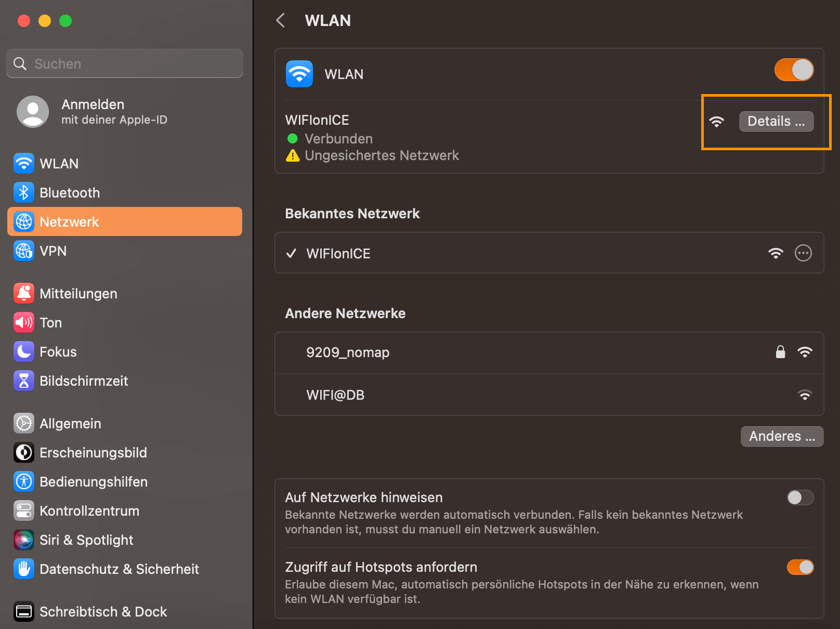Select the Mitteilungen bell icon

(23, 293)
